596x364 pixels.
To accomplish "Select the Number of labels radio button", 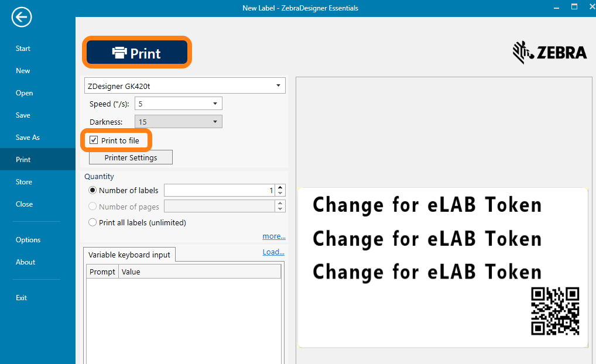I will (93, 190).
